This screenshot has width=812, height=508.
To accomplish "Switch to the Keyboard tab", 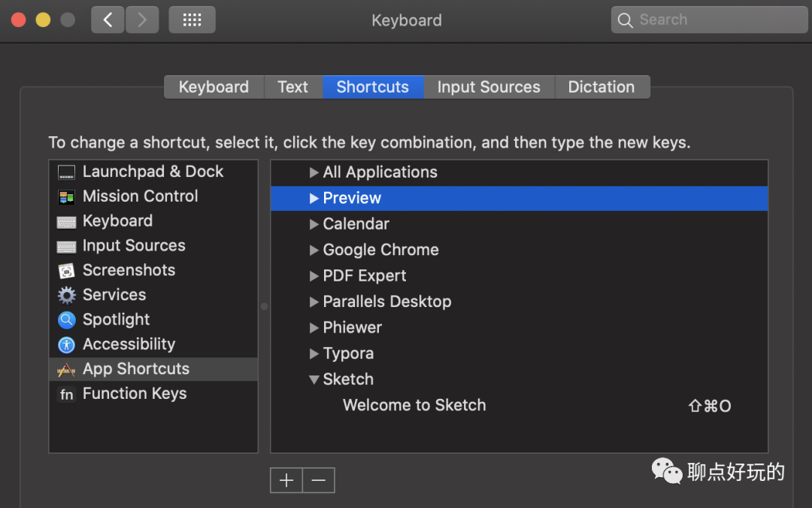I will point(214,87).
